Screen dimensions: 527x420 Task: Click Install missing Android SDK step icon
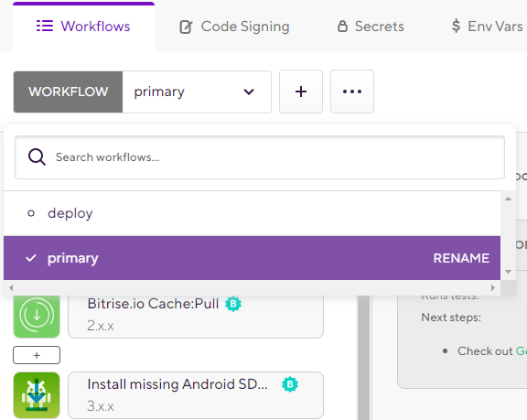pos(37,395)
